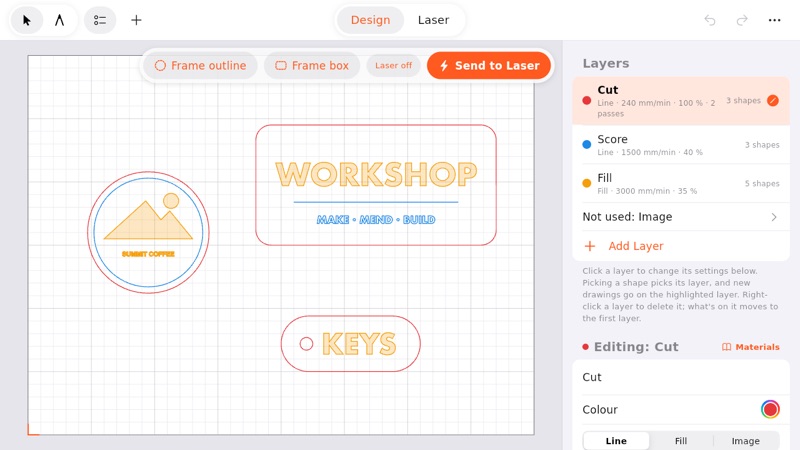Click the '5 shapes' count on Fill layer
The image size is (800, 450).
(x=762, y=184)
